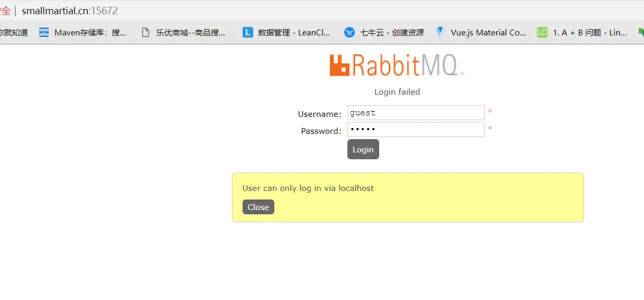Image resolution: width=644 pixels, height=300 pixels.
Task: Click the Password label
Action: click(321, 131)
